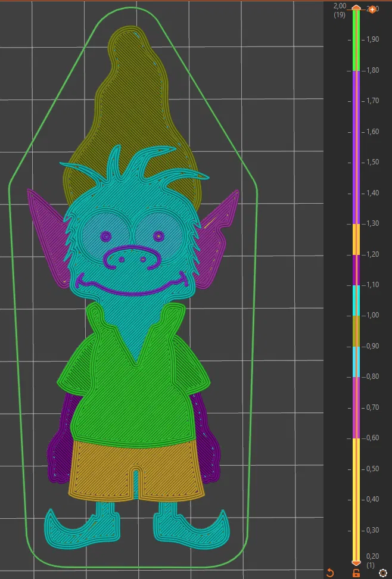392x579 pixels.
Task: Click the 1,80 height tick label
Action: [373, 70]
